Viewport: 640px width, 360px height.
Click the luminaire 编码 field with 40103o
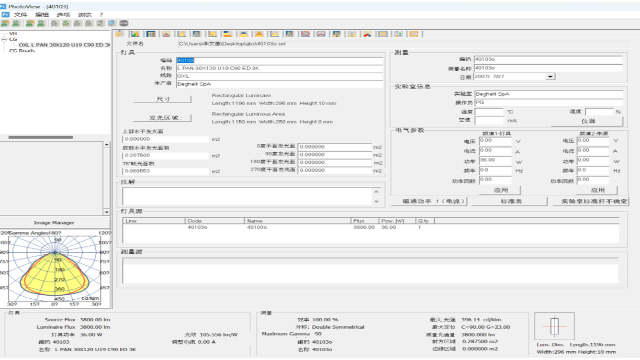click(280, 60)
